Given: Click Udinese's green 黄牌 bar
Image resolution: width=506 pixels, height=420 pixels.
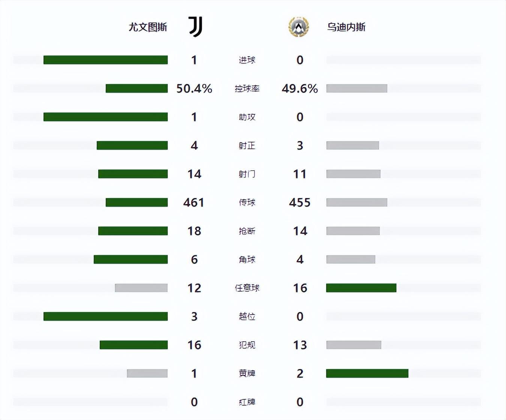Looking at the screenshot, I should 367,373.
